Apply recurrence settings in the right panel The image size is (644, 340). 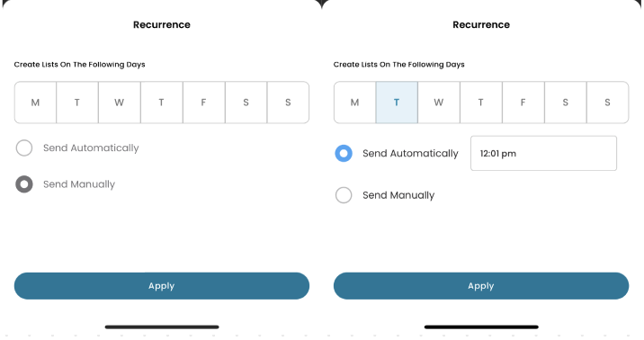[481, 286]
